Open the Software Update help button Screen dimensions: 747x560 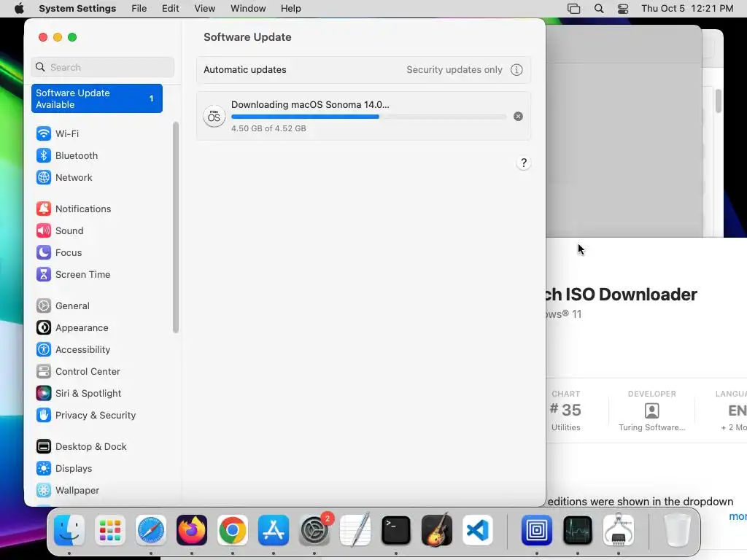pos(524,163)
